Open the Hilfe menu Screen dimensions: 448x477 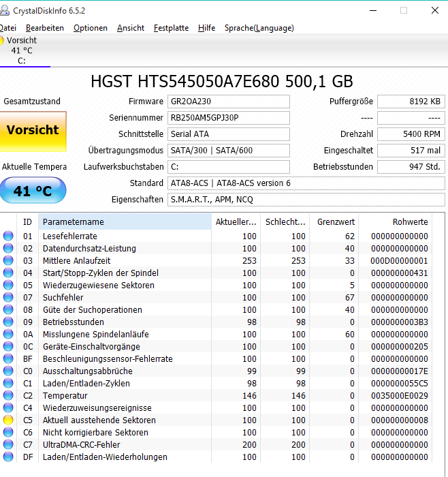tap(207, 28)
